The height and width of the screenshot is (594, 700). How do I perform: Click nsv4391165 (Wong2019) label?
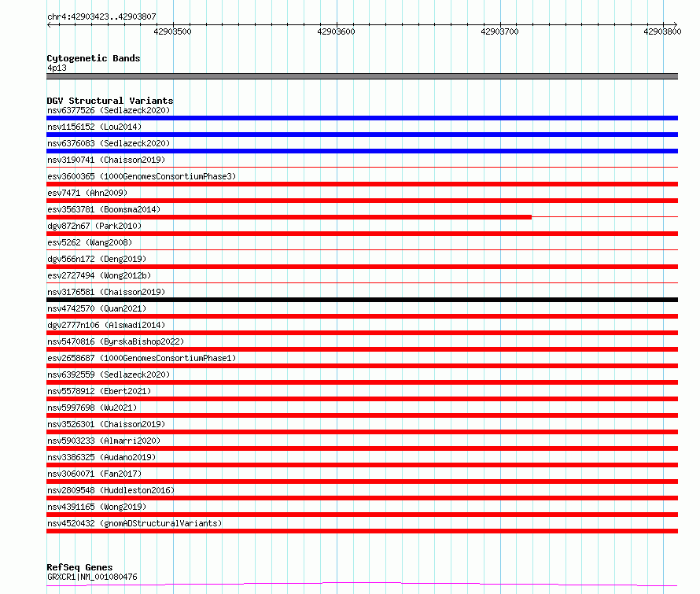97,507
